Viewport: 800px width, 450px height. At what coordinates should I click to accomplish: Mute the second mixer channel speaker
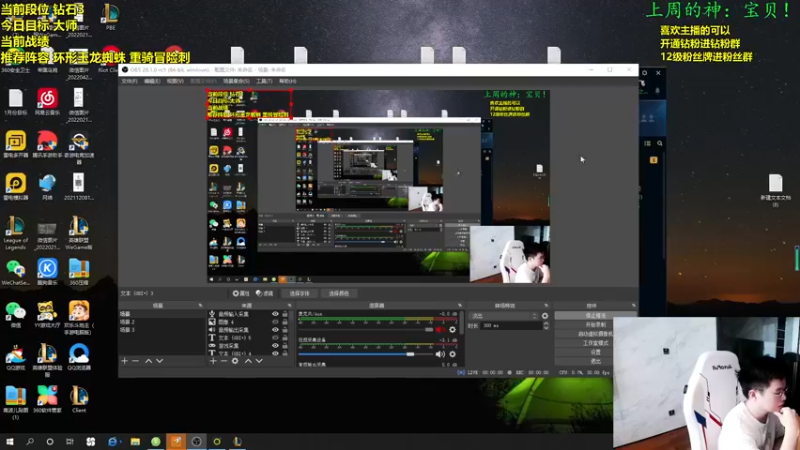tap(440, 354)
